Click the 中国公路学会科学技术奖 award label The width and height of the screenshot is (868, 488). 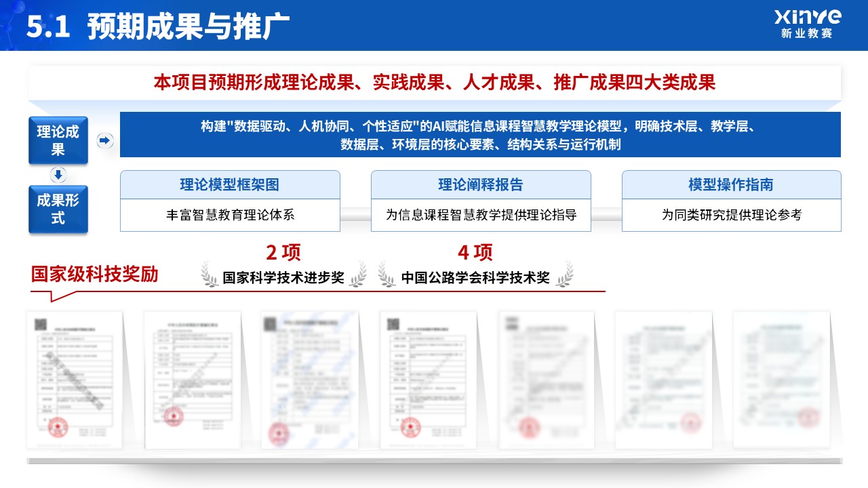click(475, 278)
